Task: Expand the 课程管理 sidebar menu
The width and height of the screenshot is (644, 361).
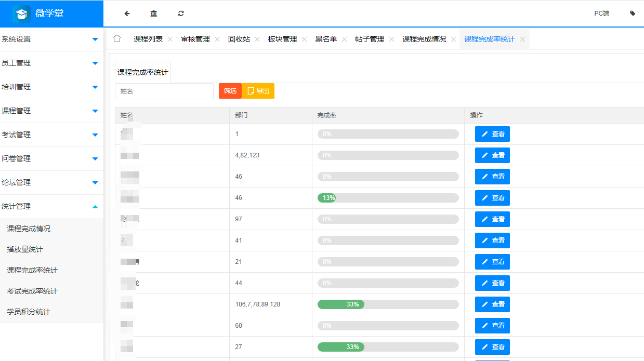Action: 52,111
